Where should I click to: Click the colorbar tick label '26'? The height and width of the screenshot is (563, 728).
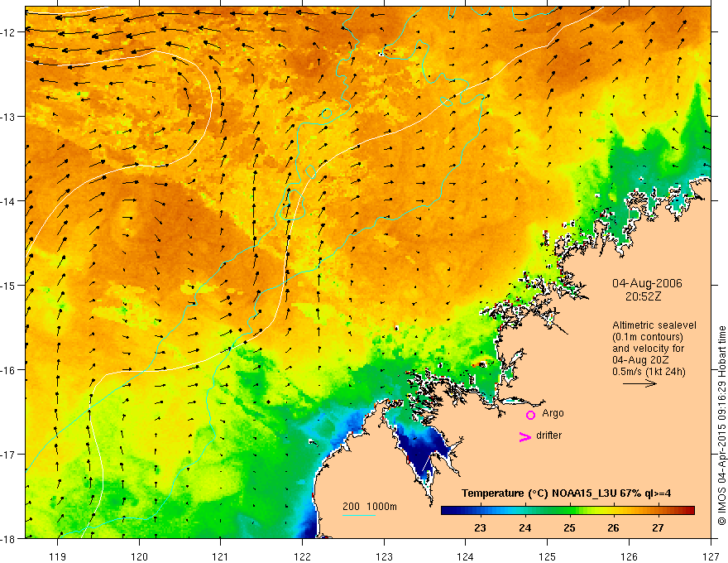pyautogui.click(x=613, y=528)
